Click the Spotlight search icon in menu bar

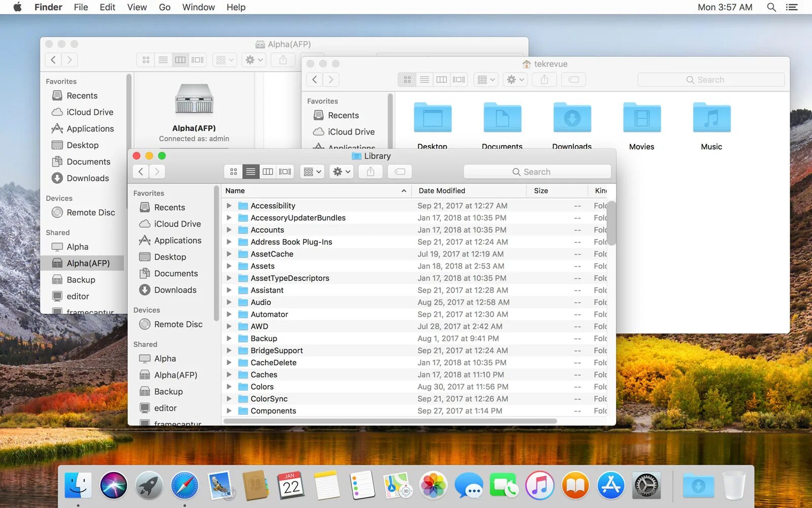coord(771,7)
